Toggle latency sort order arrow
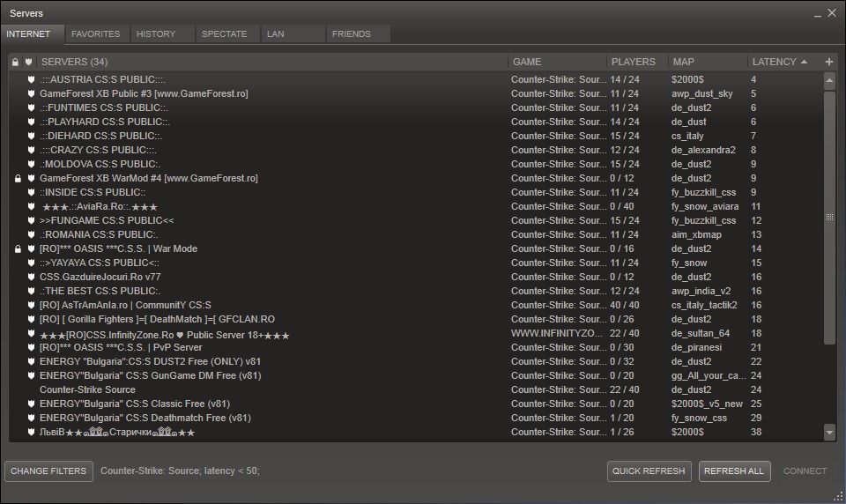This screenshot has height=504, width=846. pyautogui.click(x=805, y=62)
